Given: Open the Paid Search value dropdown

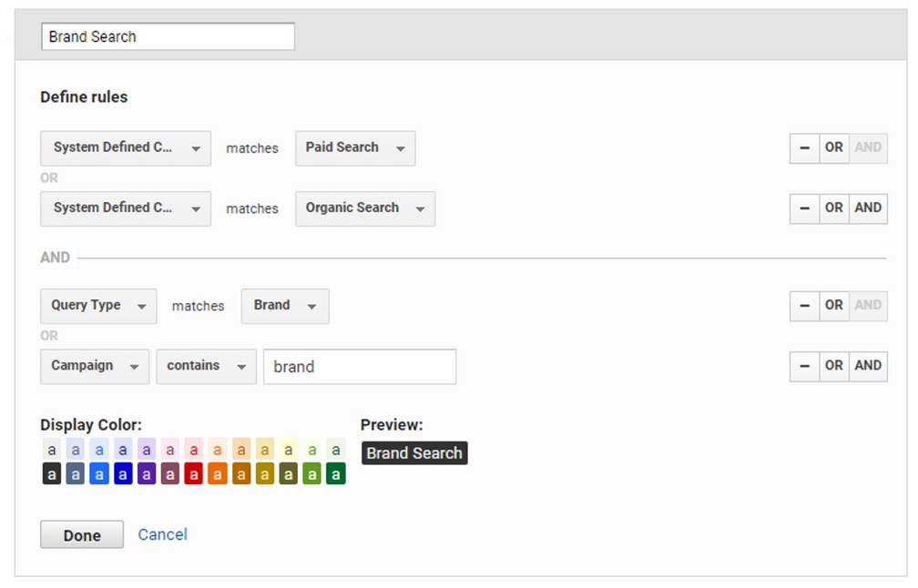Looking at the screenshot, I should coord(355,148).
